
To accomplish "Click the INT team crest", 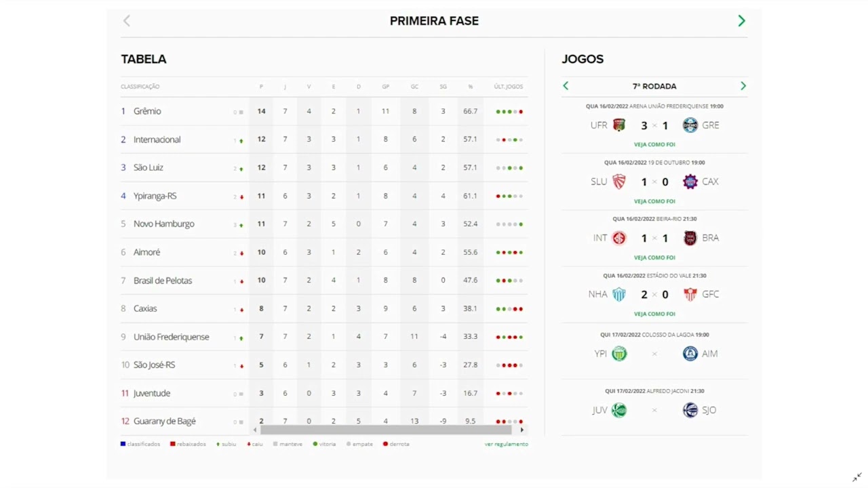I will click(618, 238).
